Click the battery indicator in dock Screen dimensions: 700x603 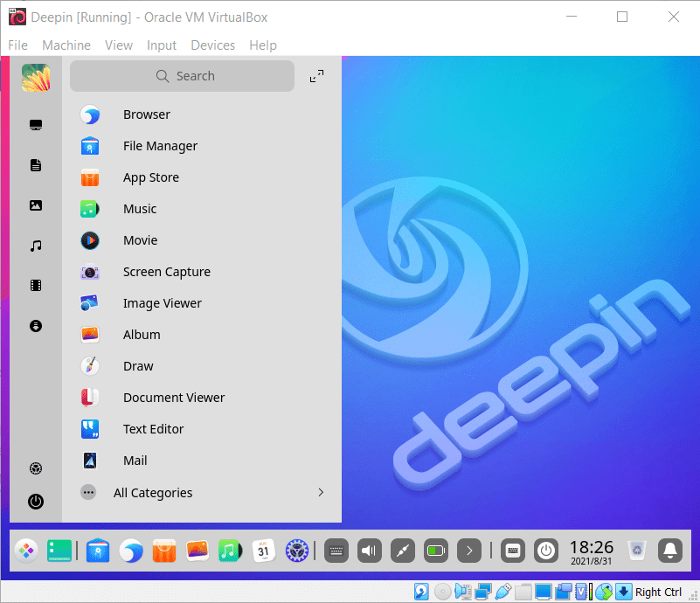[436, 551]
